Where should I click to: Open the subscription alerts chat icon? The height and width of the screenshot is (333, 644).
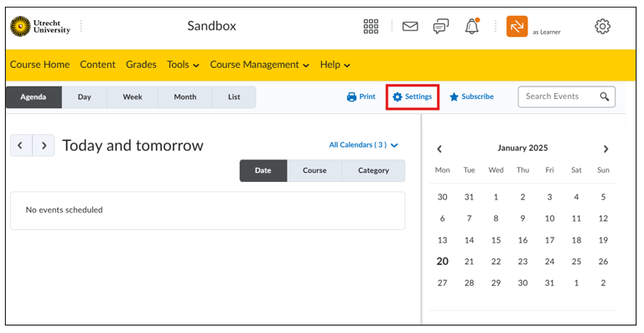click(x=441, y=27)
